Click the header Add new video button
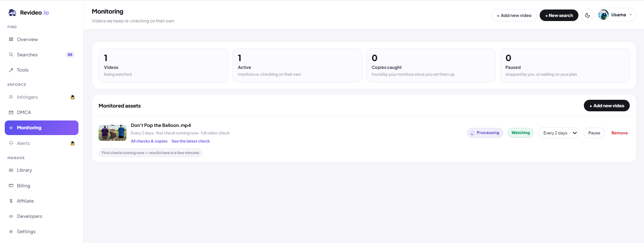This screenshot has width=644, height=243. point(514,15)
